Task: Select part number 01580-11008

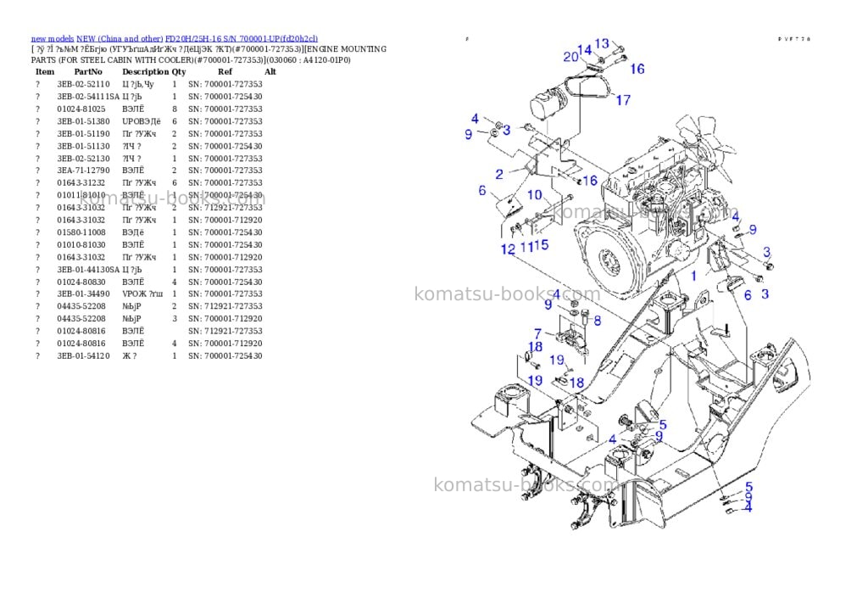Action: coord(81,232)
